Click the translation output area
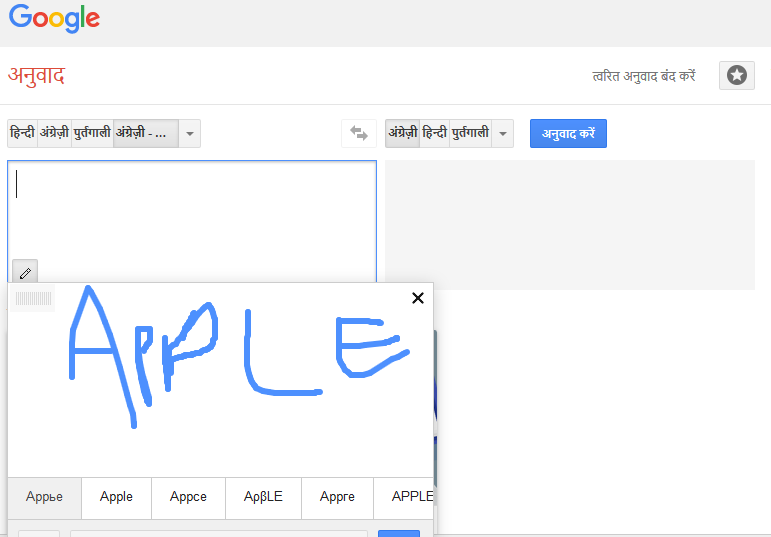 570,225
